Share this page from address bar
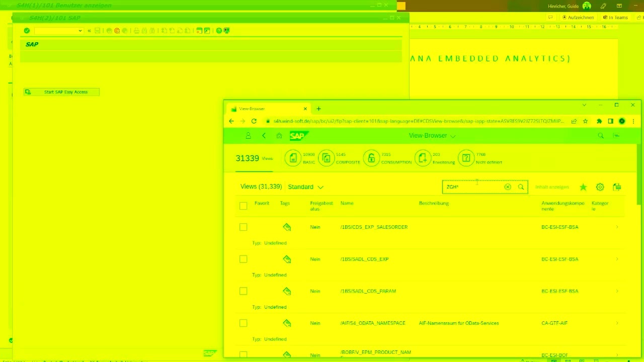This screenshot has width=644, height=362. tap(574, 121)
